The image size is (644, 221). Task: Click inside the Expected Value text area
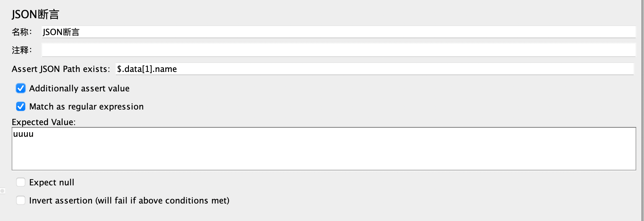point(324,152)
